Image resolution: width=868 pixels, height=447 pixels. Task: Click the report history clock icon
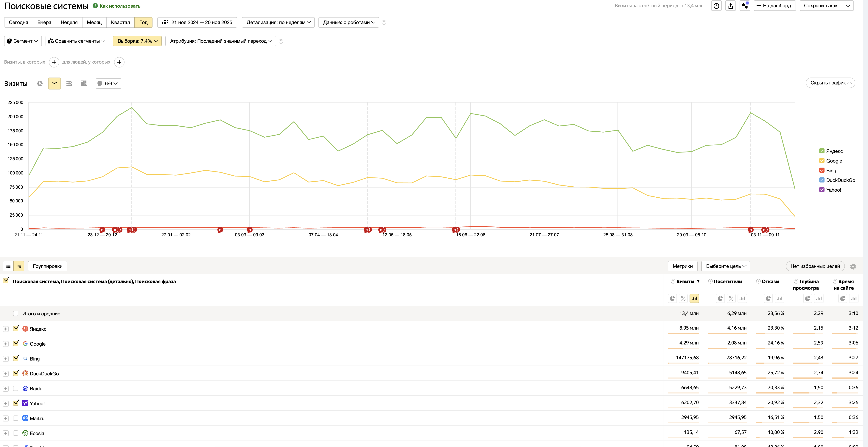coord(716,6)
